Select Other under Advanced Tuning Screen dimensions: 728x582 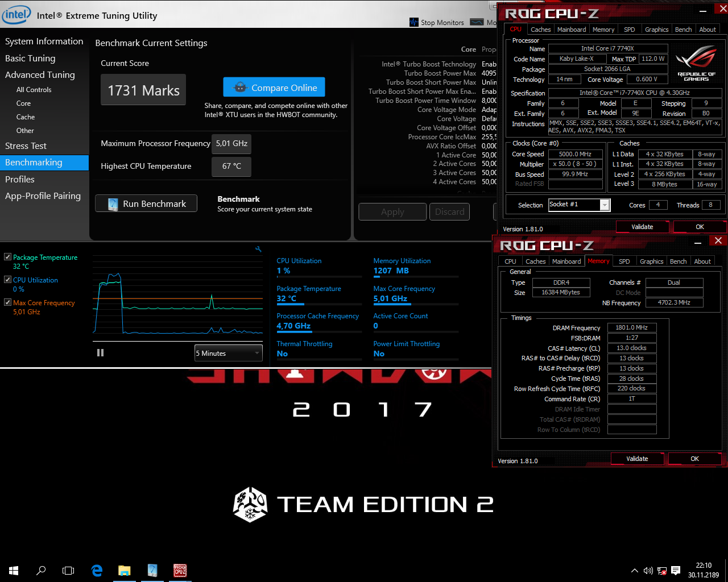(25, 131)
